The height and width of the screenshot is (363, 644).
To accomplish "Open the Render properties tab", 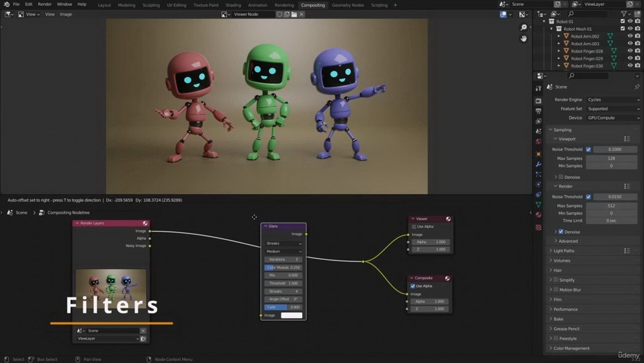I will click(x=538, y=101).
